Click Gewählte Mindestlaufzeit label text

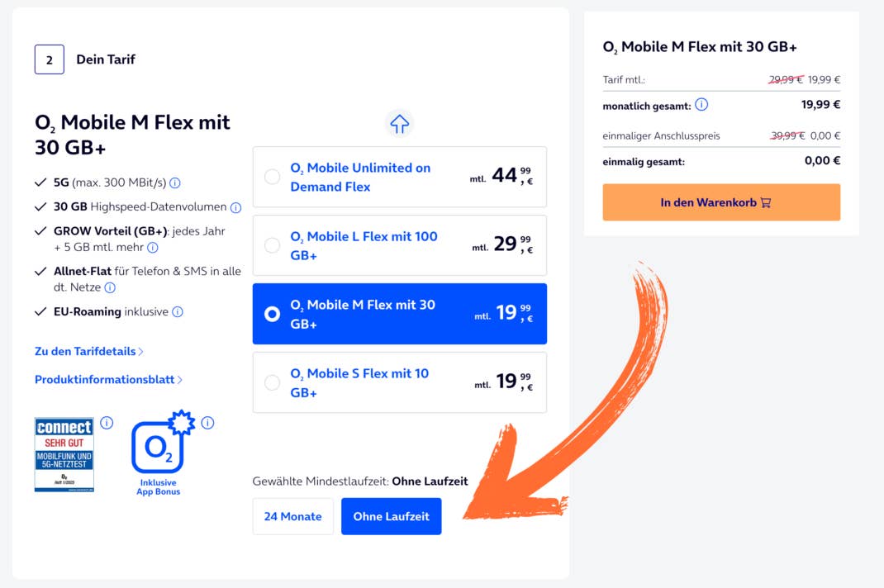pyautogui.click(x=321, y=481)
